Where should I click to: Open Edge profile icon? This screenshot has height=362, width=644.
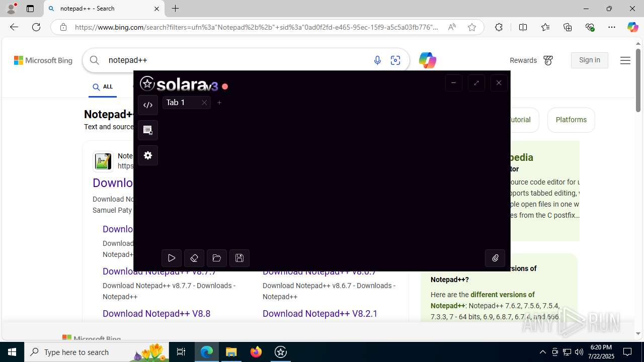[x=11, y=9]
